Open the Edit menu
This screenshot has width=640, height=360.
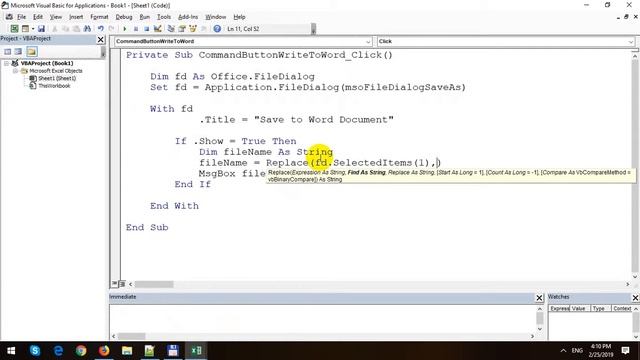(38, 17)
